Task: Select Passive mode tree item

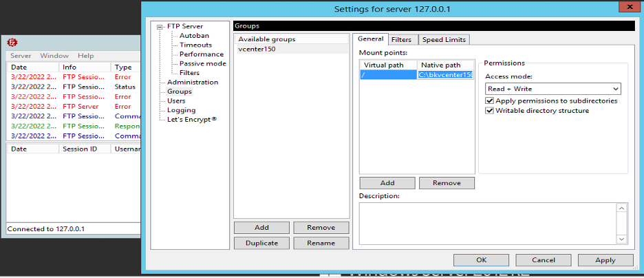Action: click(202, 63)
